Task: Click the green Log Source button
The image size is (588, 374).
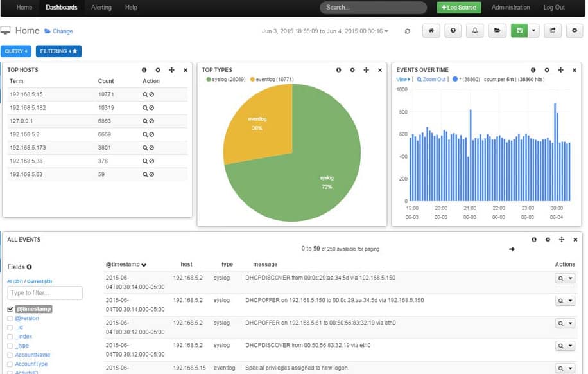Action: pos(458,8)
